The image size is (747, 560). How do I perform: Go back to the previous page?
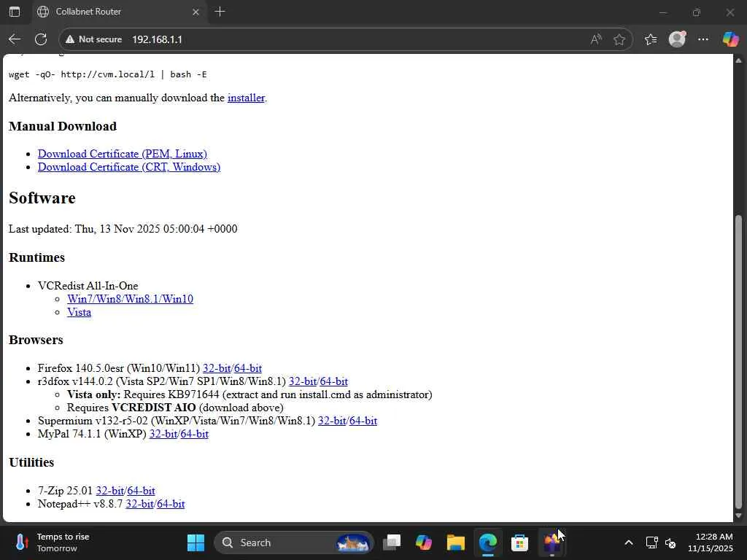pyautogui.click(x=15, y=39)
